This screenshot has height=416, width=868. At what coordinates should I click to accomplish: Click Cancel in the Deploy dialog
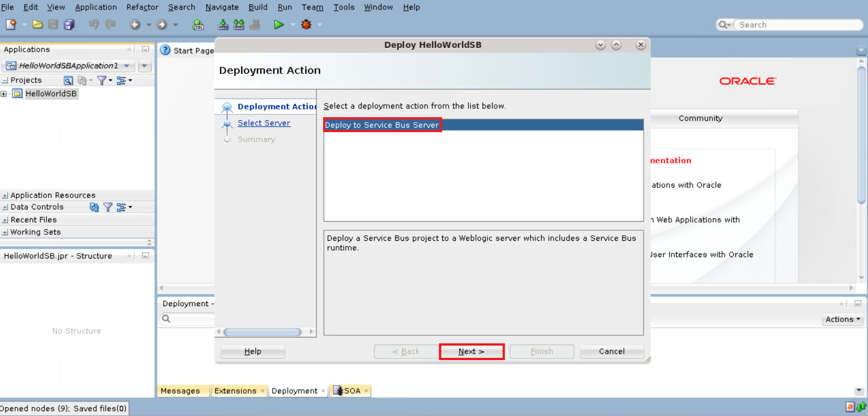click(612, 352)
